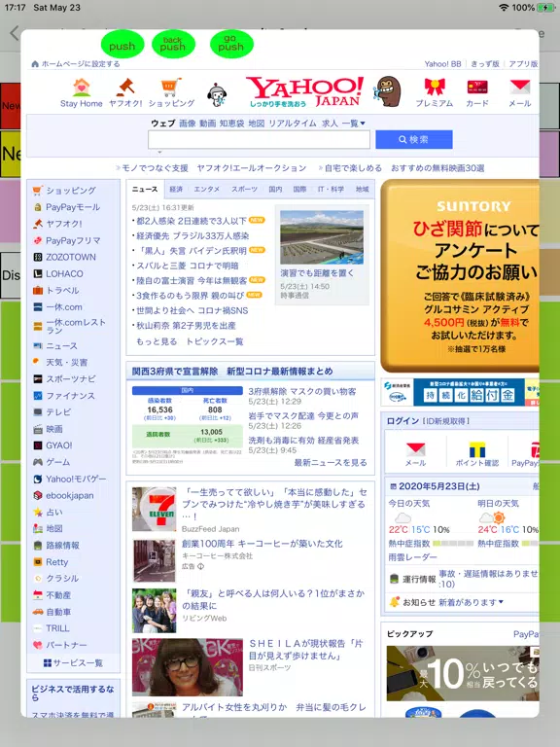
Task: Open the カード credit card icon
Action: pos(477,93)
